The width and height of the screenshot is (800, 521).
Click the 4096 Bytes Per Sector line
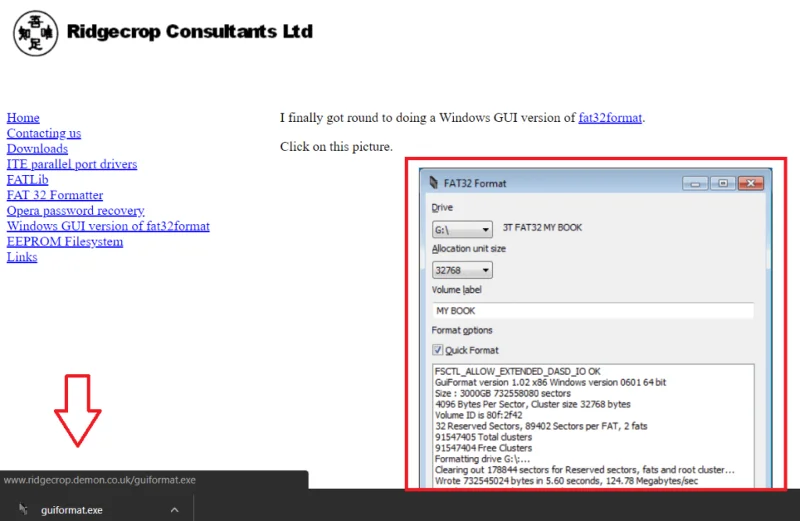pyautogui.click(x=533, y=404)
